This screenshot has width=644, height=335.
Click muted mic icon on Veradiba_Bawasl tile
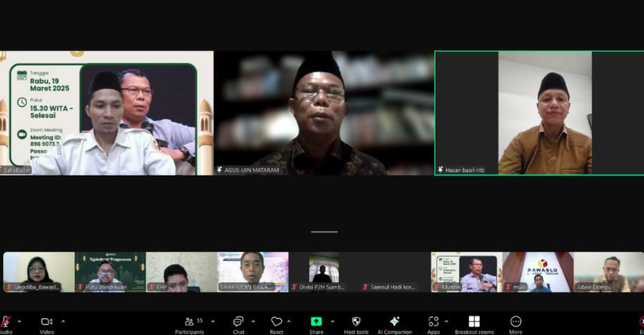pyautogui.click(x=9, y=287)
